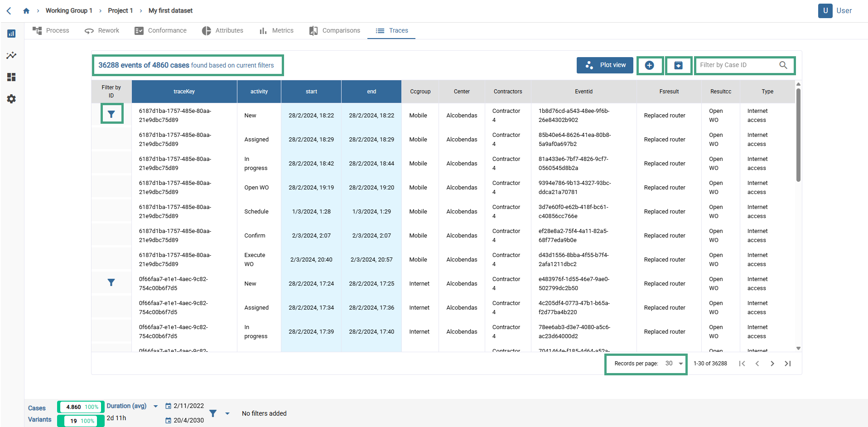
Task: Click the blue plus circle icon
Action: click(649, 65)
